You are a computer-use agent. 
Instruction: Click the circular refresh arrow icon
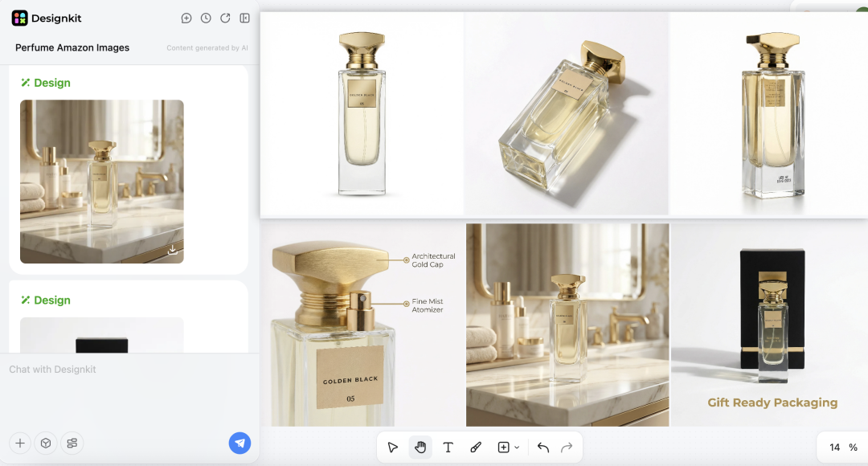tap(225, 18)
